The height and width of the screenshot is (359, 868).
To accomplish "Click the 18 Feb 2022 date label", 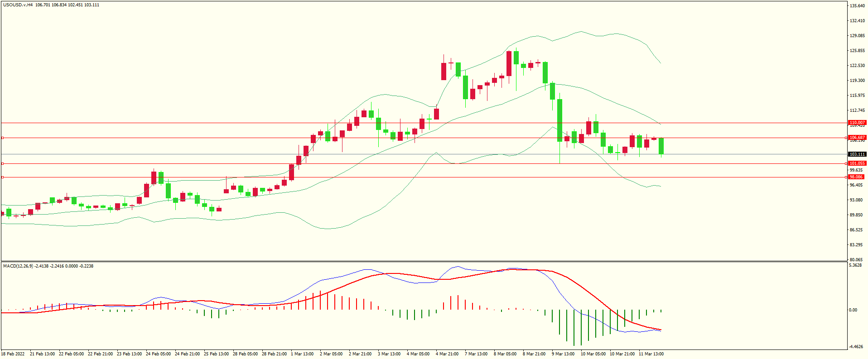I will click(x=13, y=354).
